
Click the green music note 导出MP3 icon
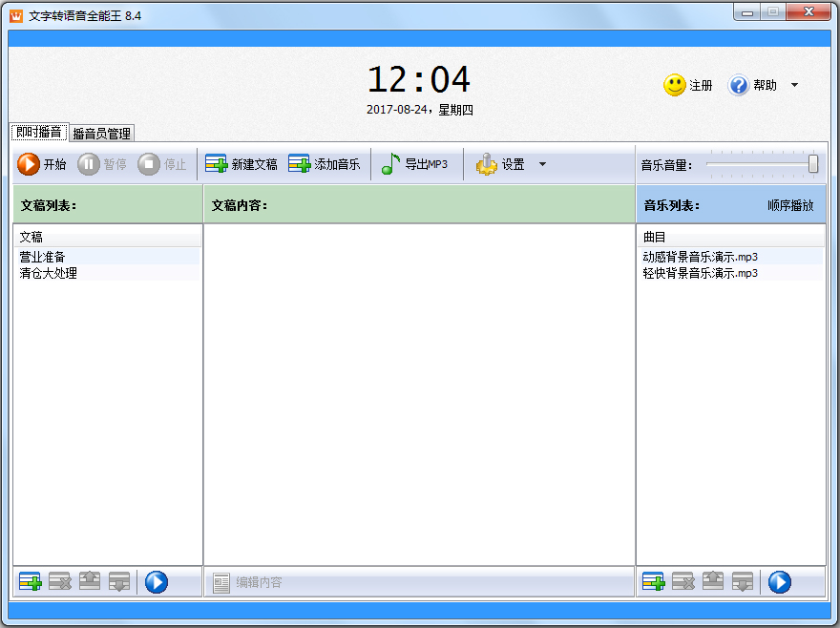click(x=390, y=164)
